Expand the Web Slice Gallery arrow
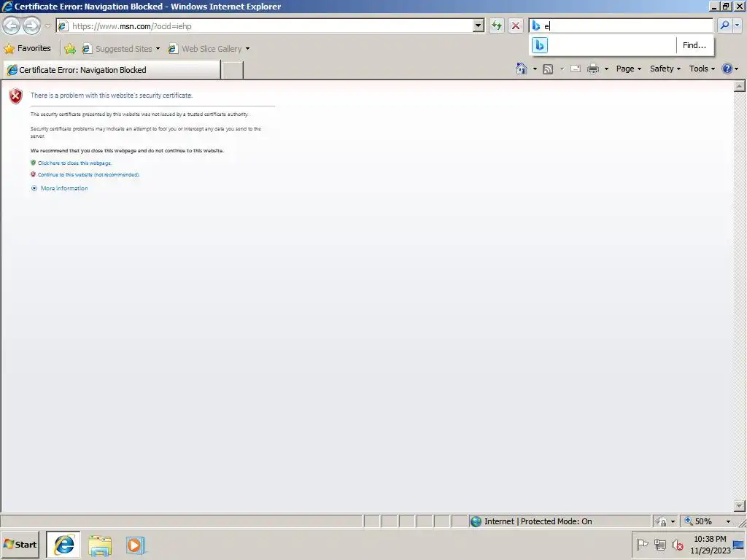 pyautogui.click(x=247, y=49)
